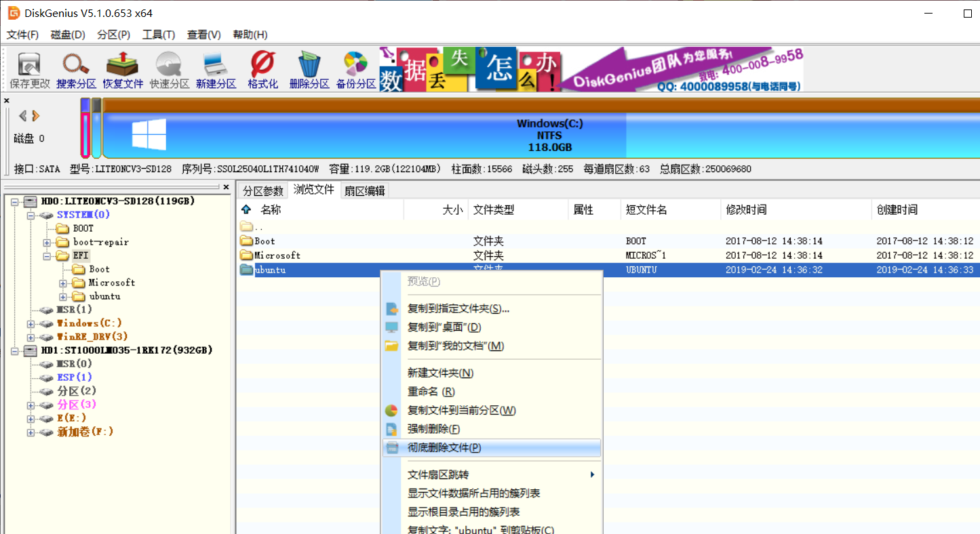
Task: Open the 工具(T) menu
Action: coord(159,35)
